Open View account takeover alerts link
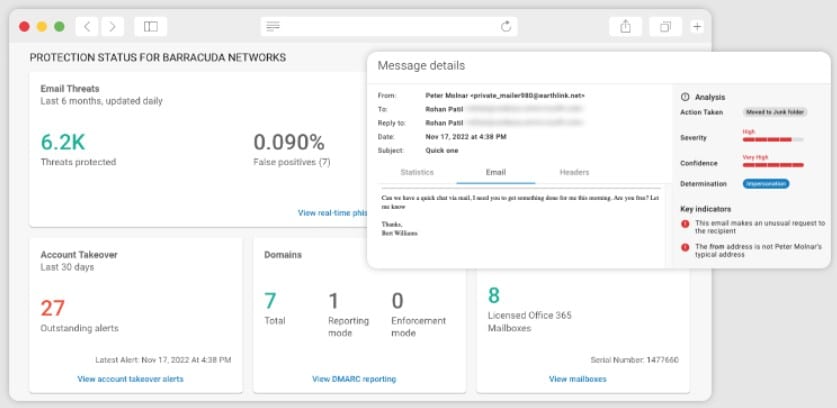This screenshot has height=408, width=837. pos(130,379)
